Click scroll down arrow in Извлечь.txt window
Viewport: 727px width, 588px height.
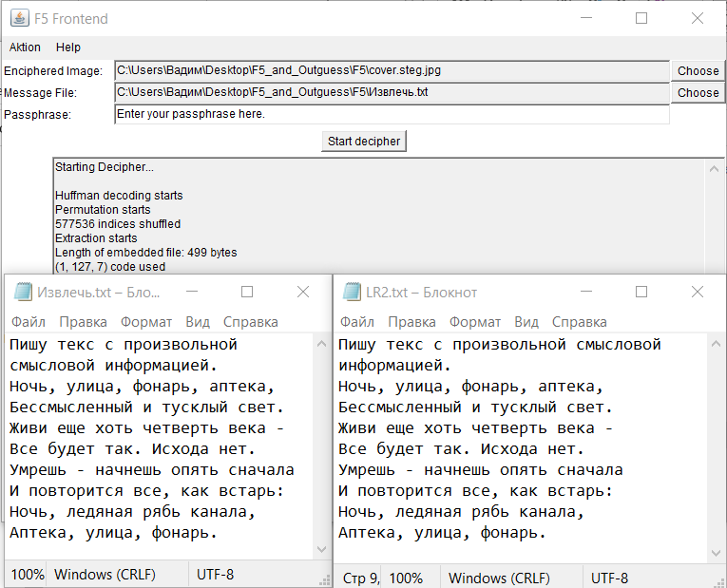(x=321, y=550)
